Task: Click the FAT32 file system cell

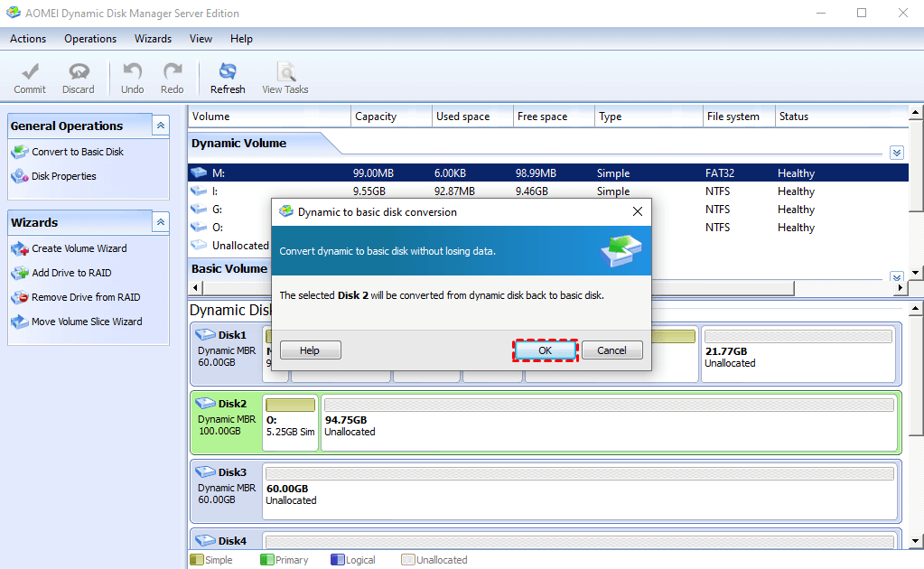Action: tap(720, 173)
